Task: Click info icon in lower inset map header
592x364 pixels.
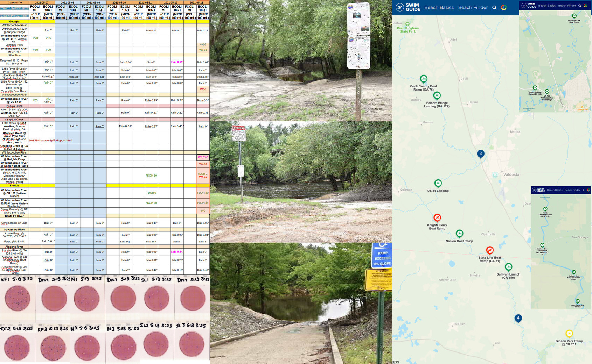Action: click(x=588, y=190)
